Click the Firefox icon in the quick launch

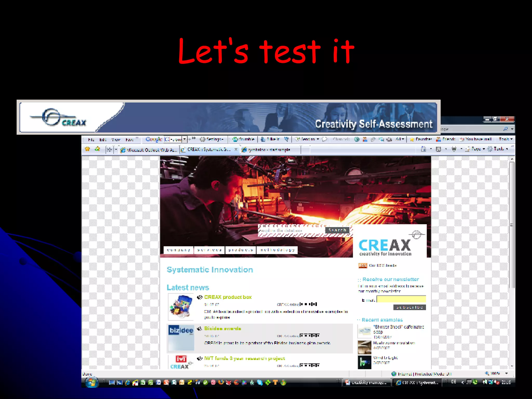coord(221,382)
